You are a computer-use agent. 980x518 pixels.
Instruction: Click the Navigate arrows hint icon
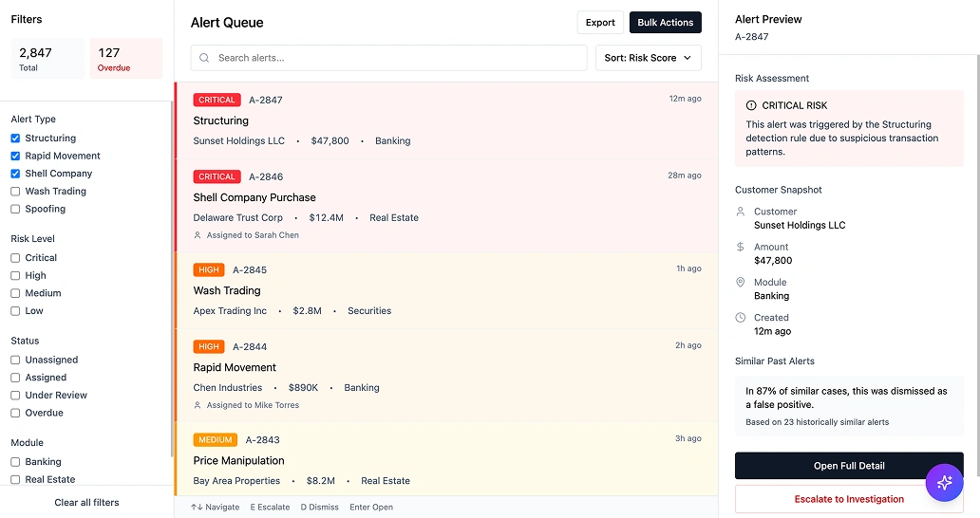click(197, 508)
